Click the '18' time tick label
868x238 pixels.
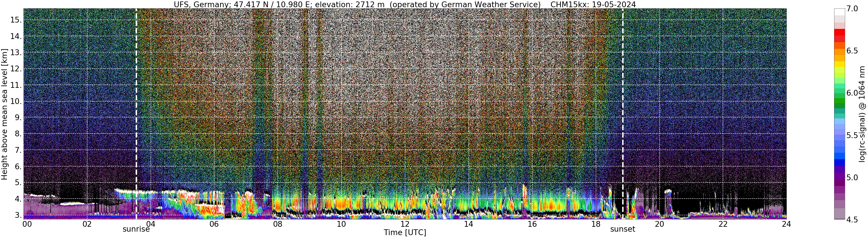(596, 224)
